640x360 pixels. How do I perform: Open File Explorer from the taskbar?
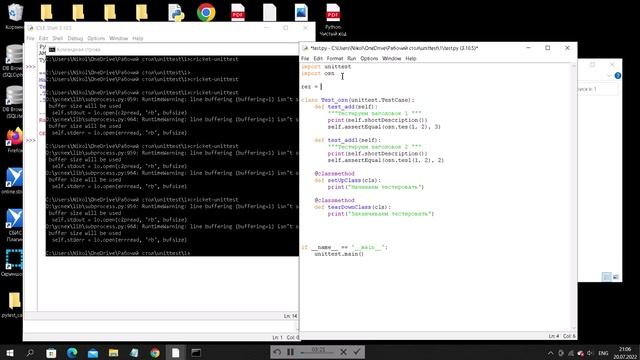113,353
